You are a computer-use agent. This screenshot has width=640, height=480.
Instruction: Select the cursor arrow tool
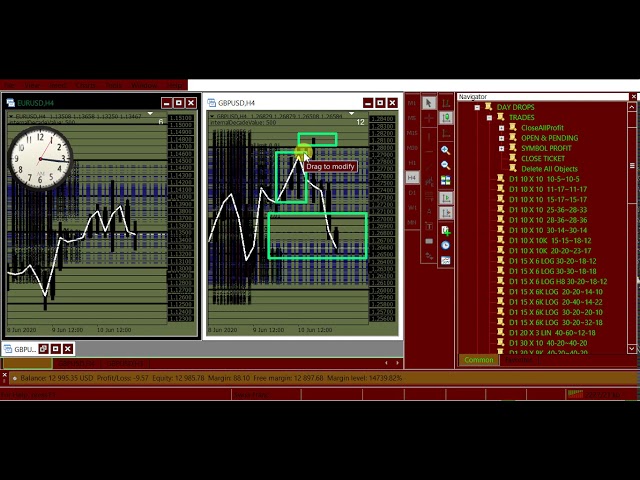(429, 102)
